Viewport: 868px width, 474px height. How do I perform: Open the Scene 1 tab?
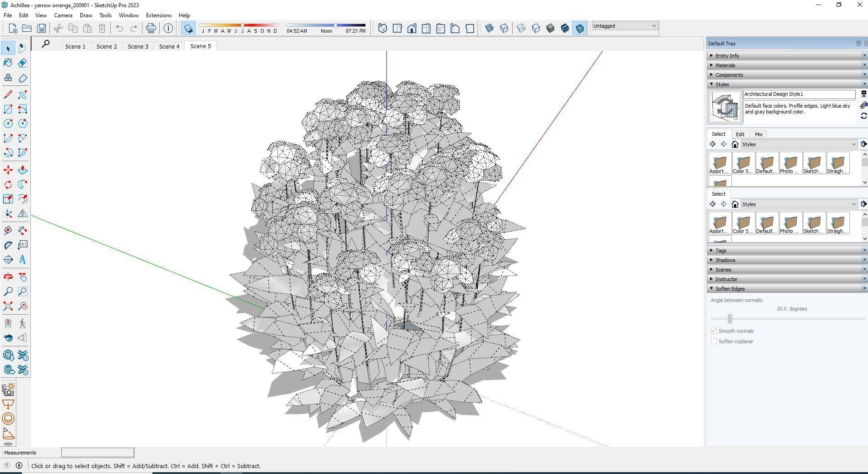[x=75, y=46]
